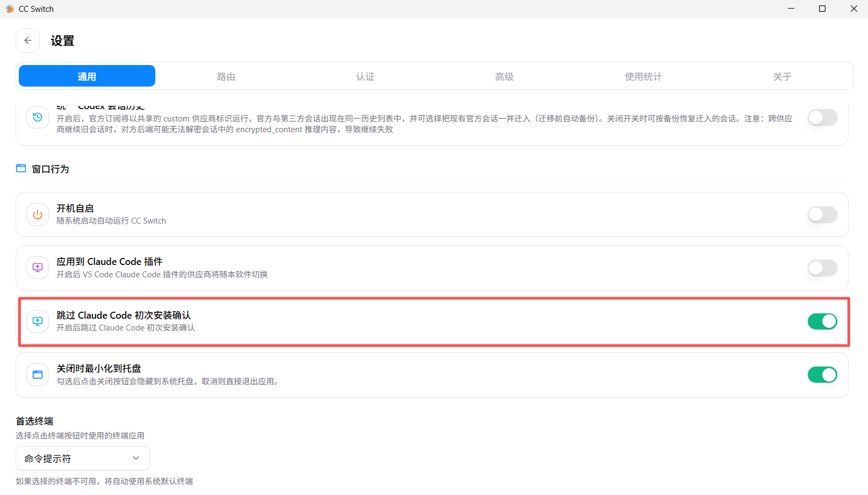Image resolution: width=868 pixels, height=495 pixels.
Task: Minimize the CC Switch window
Action: click(x=791, y=9)
